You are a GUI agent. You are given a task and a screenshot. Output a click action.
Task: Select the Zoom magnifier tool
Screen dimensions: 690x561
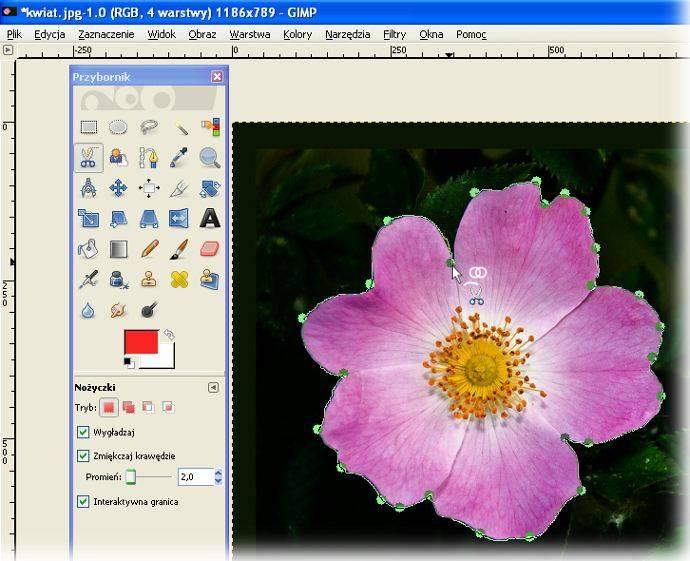(x=210, y=158)
